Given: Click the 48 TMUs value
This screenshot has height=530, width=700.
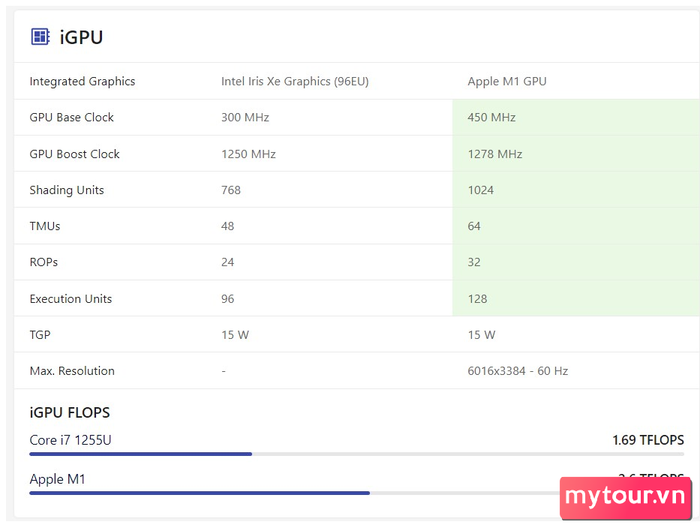Looking at the screenshot, I should tap(227, 226).
